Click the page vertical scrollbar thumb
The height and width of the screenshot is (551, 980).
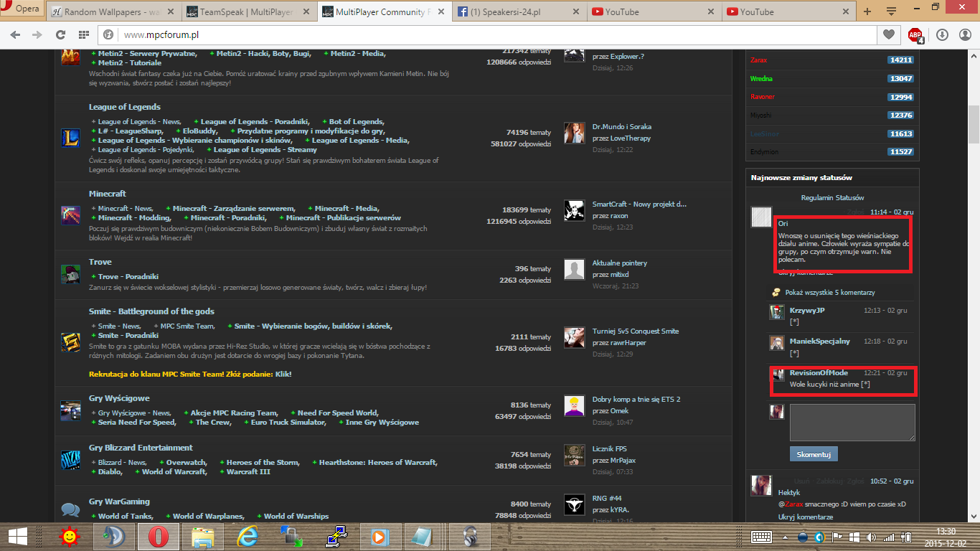point(974,124)
